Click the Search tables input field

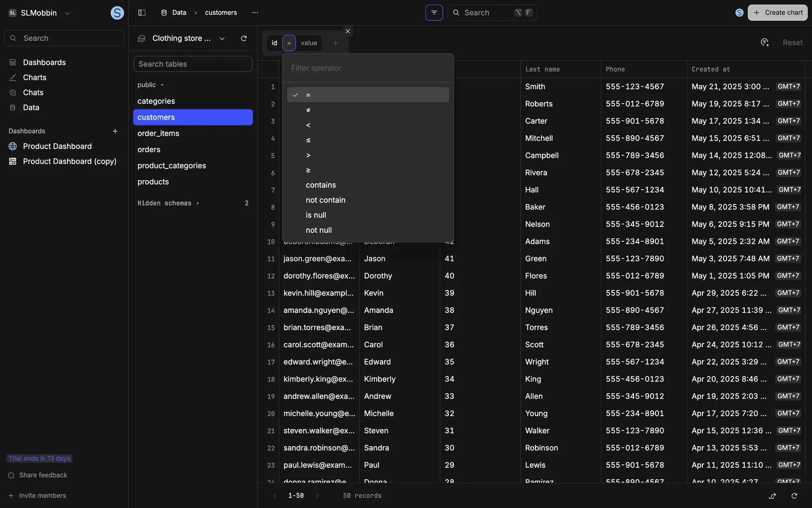[193, 64]
